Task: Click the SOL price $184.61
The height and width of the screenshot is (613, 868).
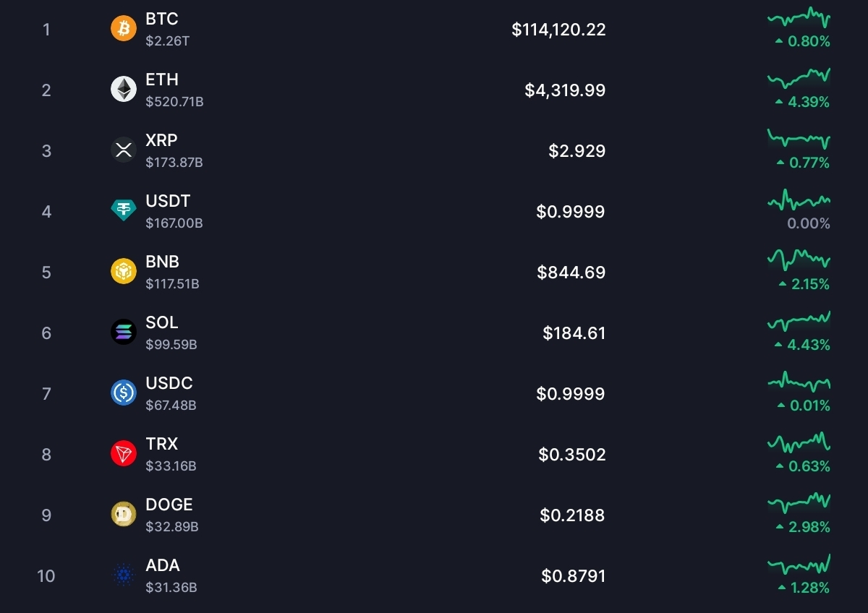Action: pos(574,333)
